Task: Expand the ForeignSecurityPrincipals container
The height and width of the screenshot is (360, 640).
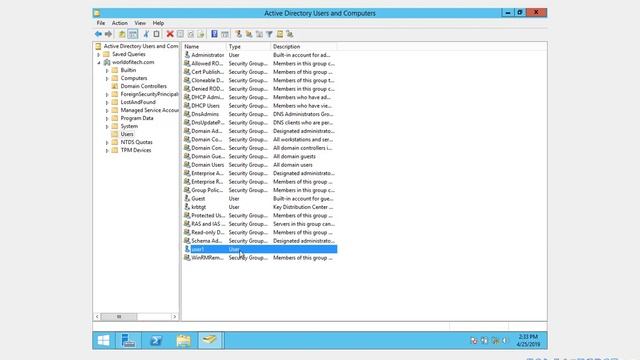Action: (107, 94)
